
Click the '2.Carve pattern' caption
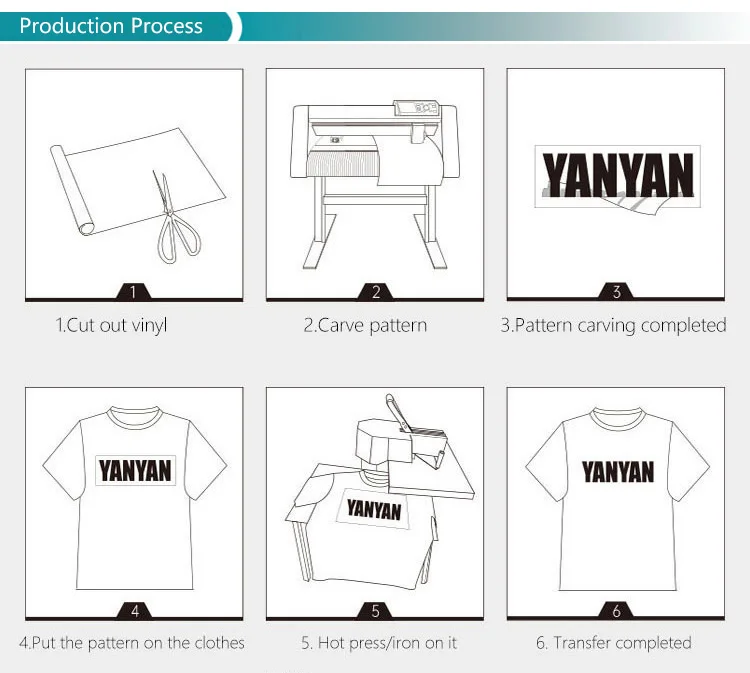[365, 325]
